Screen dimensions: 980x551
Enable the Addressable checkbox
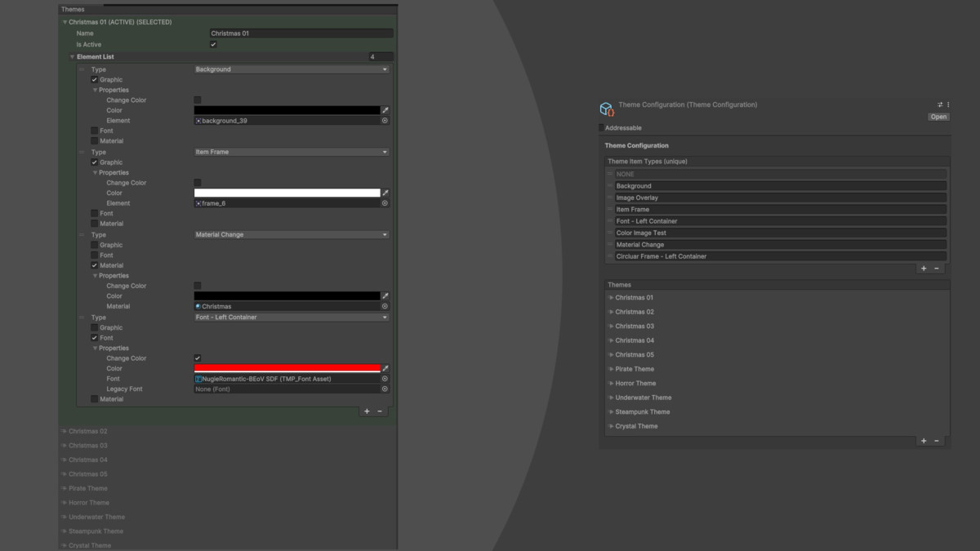click(602, 127)
